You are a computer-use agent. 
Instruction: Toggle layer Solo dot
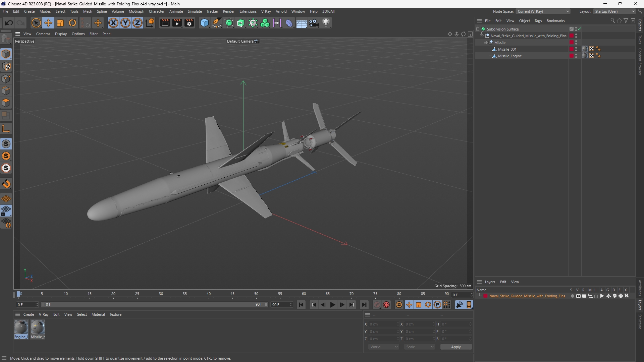[572, 296]
